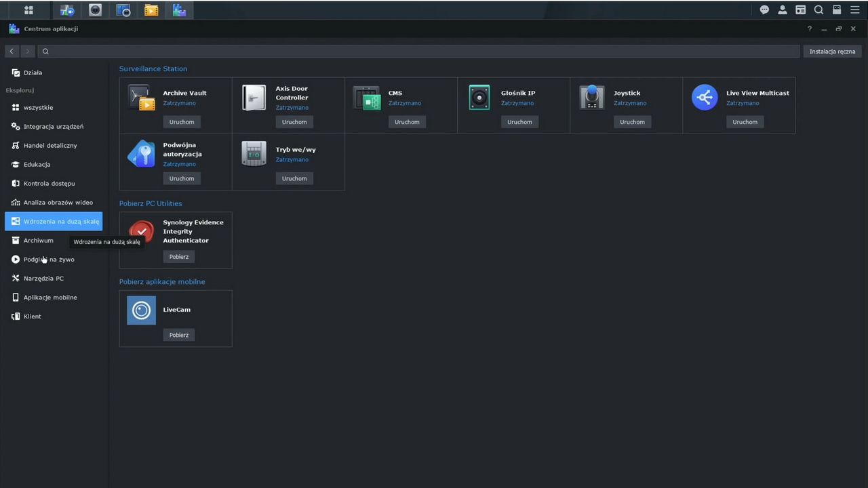
Task: Start Live View Multicast with Uruchom
Action: [x=745, y=122]
